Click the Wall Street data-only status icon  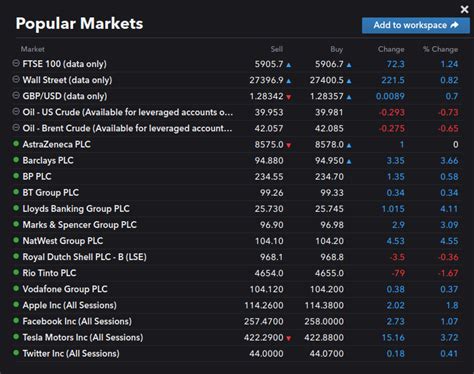click(x=16, y=79)
